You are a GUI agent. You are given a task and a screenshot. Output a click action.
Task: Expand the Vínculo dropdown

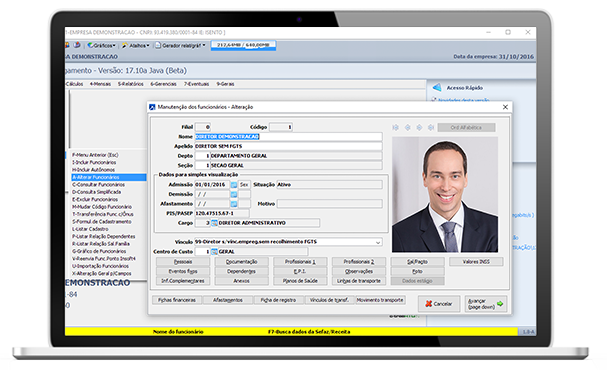click(378, 242)
